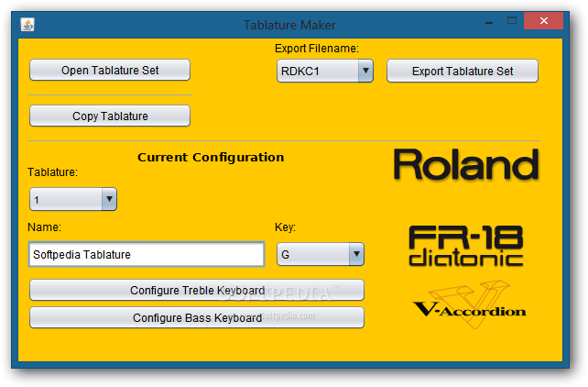Open the Key dropdown showing G
588x387 pixels.
click(x=321, y=255)
